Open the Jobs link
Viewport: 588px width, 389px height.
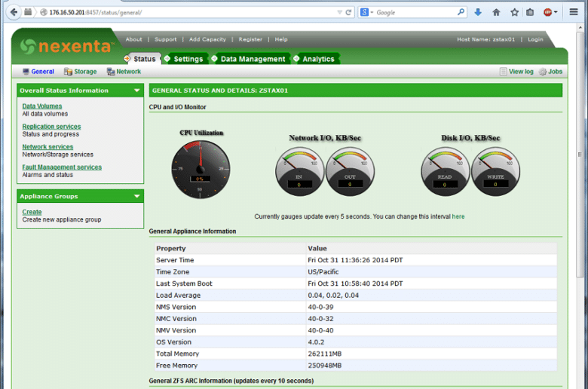click(x=555, y=72)
